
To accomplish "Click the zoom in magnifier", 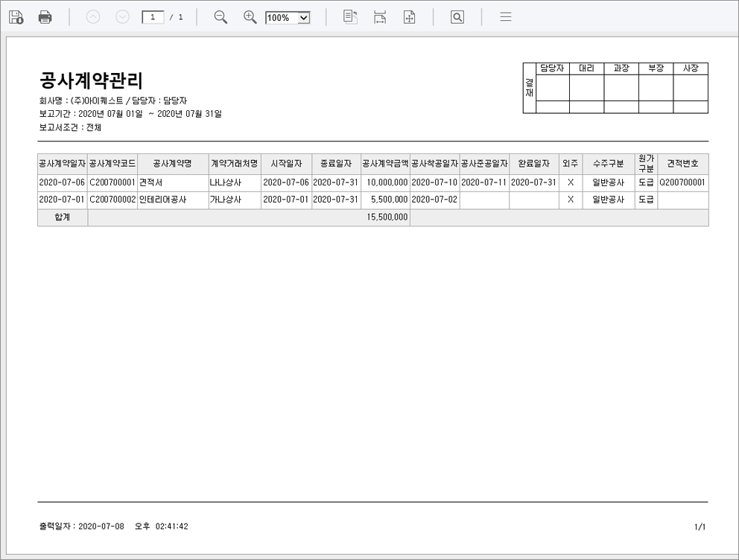I will coord(250,17).
